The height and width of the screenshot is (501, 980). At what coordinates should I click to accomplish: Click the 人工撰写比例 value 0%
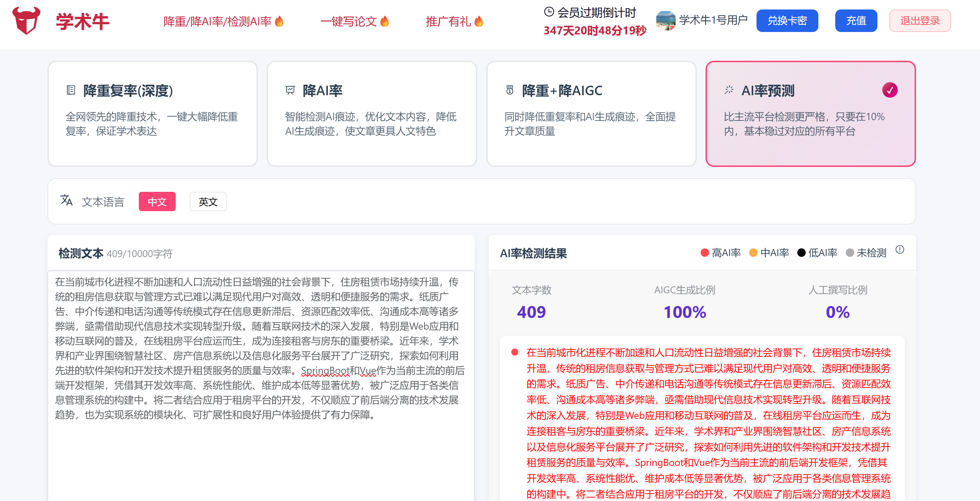pos(838,312)
